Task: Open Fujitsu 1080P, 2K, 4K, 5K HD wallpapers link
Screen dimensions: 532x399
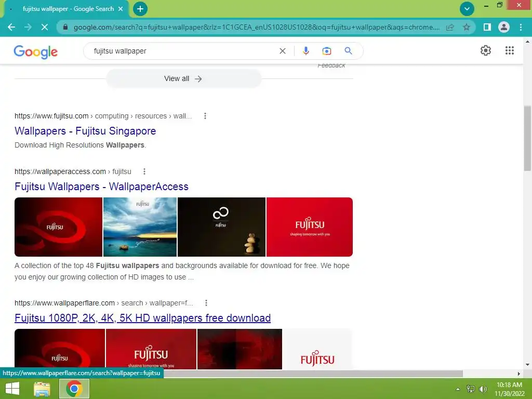Action: point(142,318)
